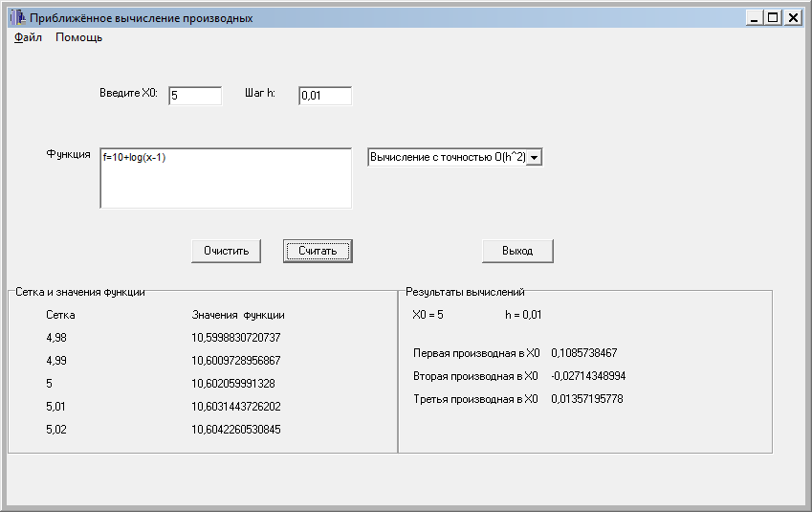Open the Файл menu
Screen dimensions: 812x512
click(x=28, y=37)
